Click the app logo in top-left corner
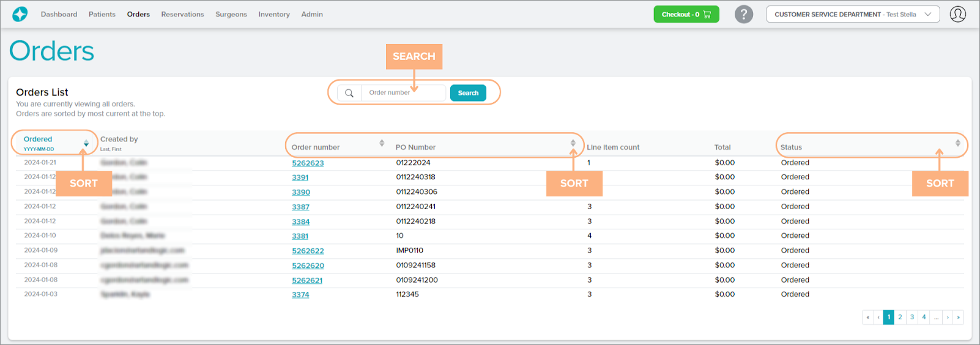 20,14
